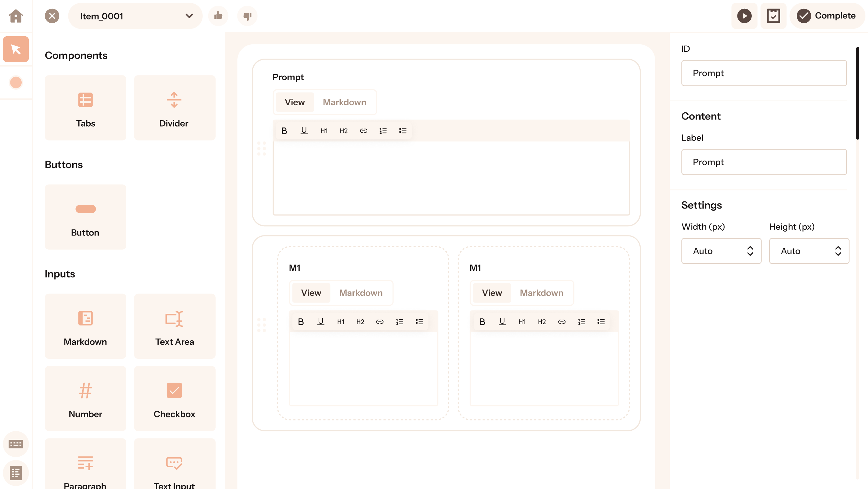Open the checklist clipboard icon
The height and width of the screenshot is (489, 868).
[x=773, y=16]
